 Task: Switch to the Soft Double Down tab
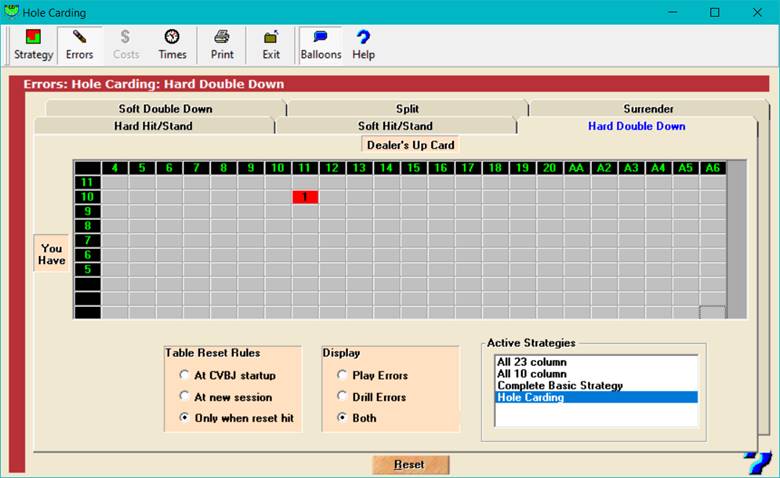click(x=164, y=109)
